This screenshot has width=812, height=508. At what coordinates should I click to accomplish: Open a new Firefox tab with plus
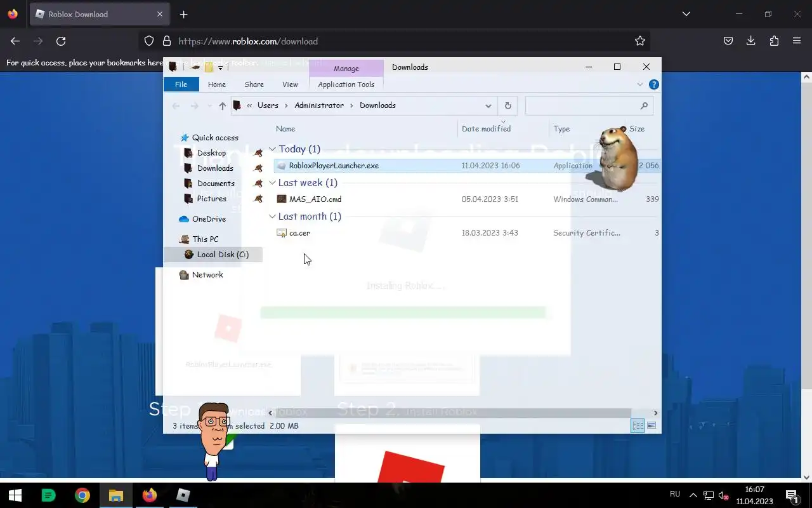(x=183, y=14)
